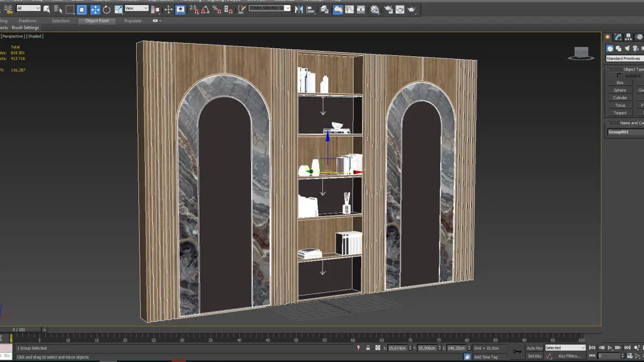Open the Selected key mode dropdown
644x362 pixels.
(565, 348)
